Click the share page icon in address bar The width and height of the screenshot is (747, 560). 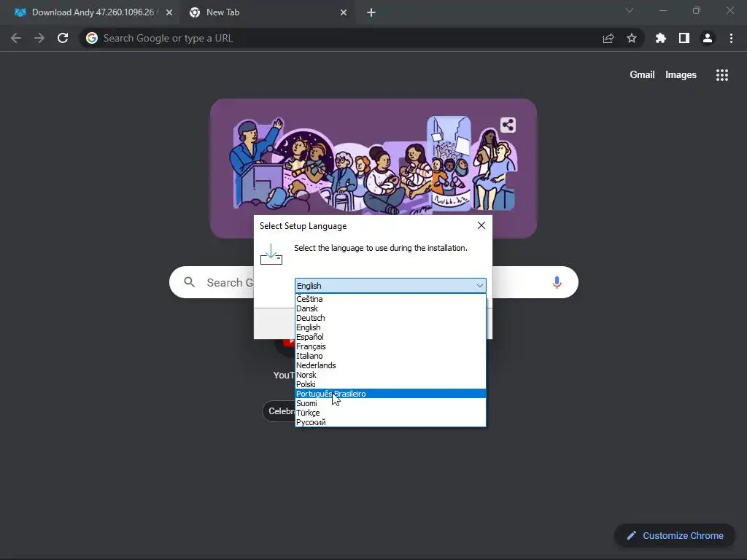tap(608, 39)
